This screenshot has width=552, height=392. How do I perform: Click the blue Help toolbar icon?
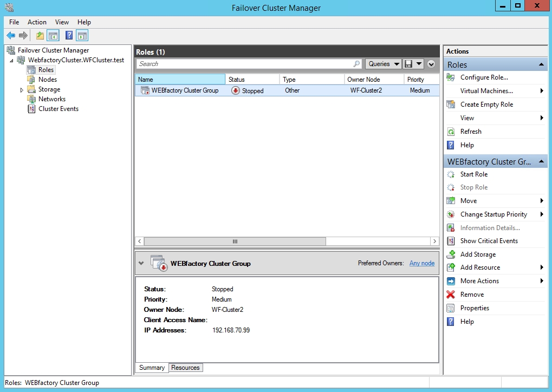(x=69, y=36)
